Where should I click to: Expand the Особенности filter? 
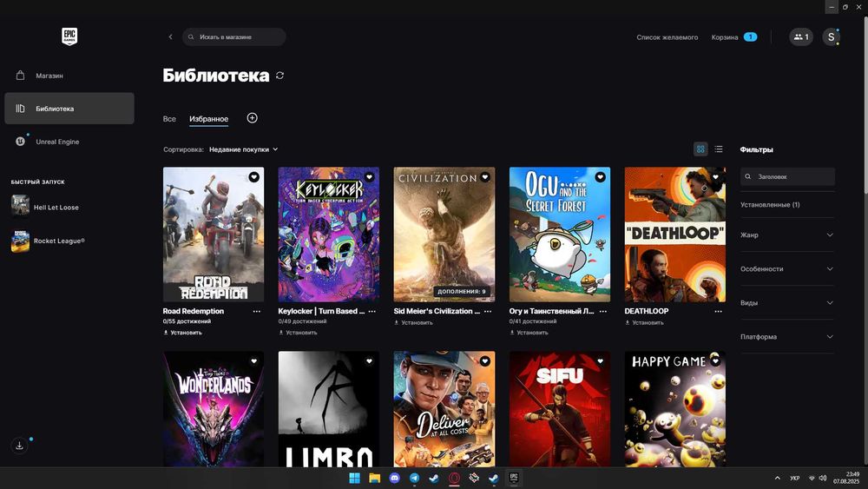point(787,268)
